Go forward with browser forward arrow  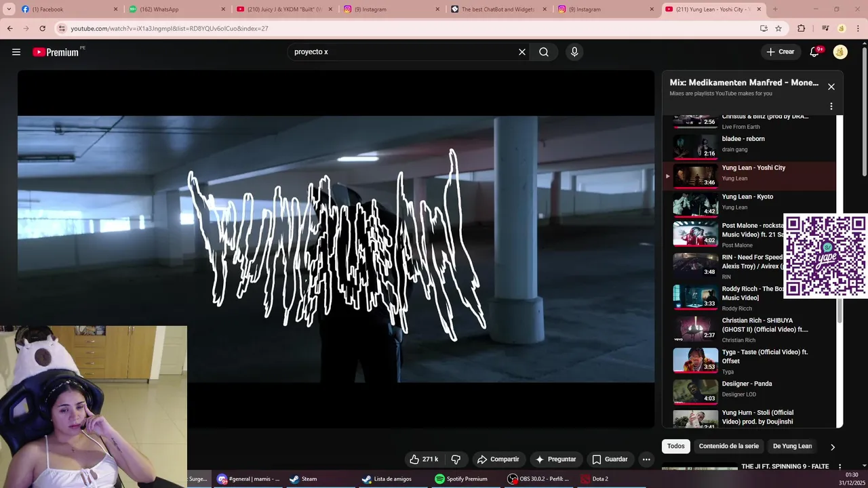tap(26, 28)
